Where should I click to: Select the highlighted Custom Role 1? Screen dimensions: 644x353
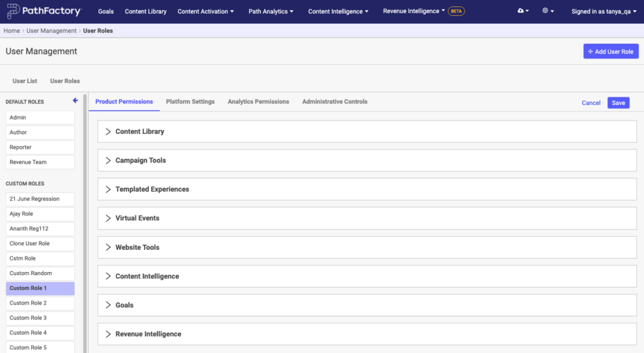coord(40,288)
